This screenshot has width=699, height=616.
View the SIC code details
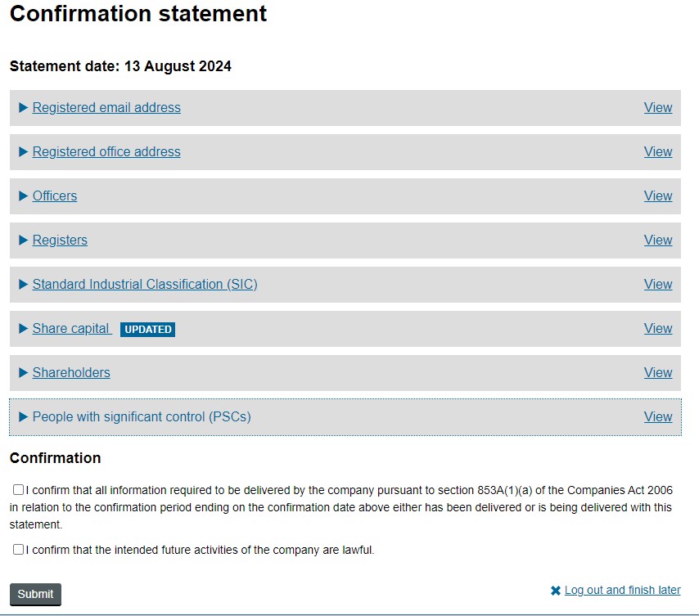tap(658, 284)
